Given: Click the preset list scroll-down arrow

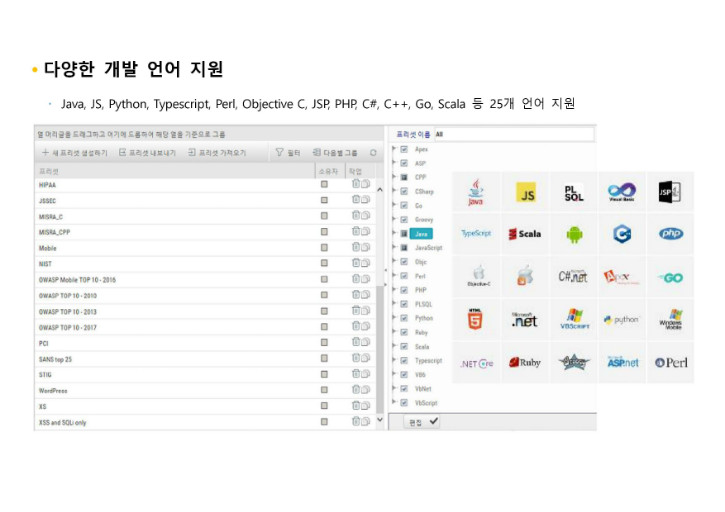Looking at the screenshot, I should (x=380, y=419).
